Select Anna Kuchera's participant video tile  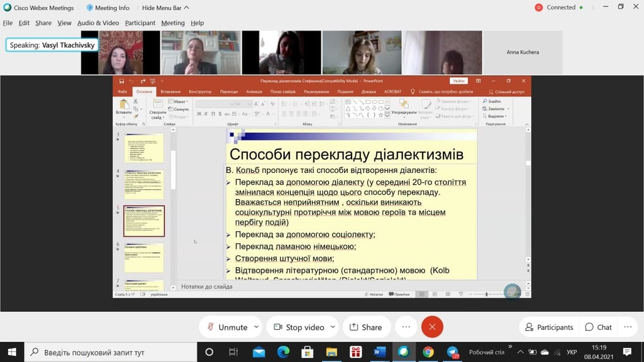(523, 52)
